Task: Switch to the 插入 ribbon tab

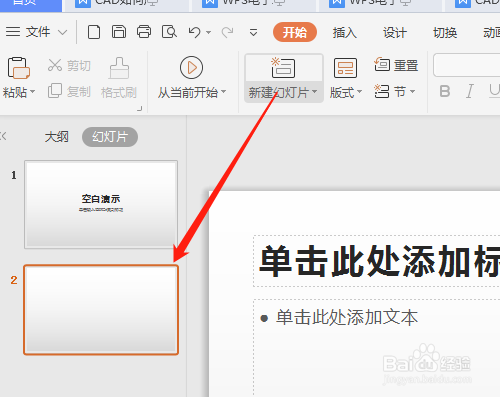Action: coord(345,33)
